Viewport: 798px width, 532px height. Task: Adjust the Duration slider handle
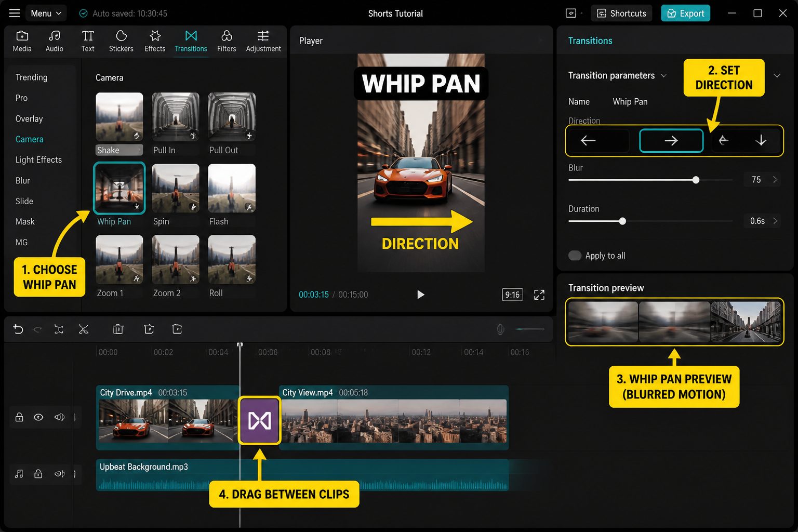click(x=622, y=221)
